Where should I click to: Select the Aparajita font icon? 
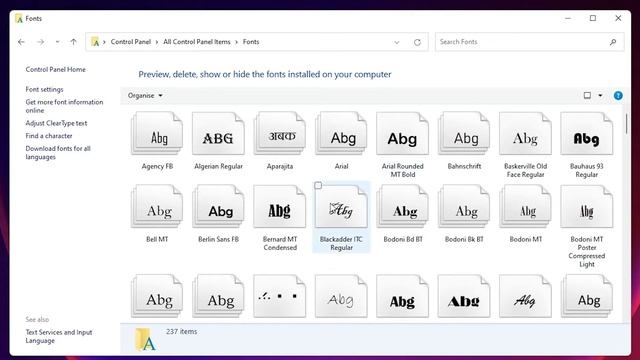[x=280, y=134]
